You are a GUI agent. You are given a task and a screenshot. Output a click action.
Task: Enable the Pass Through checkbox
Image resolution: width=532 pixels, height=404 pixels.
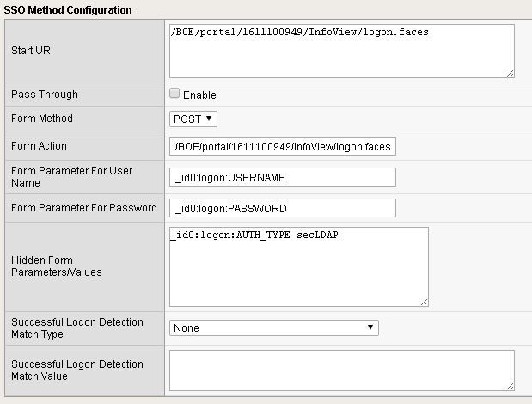175,94
